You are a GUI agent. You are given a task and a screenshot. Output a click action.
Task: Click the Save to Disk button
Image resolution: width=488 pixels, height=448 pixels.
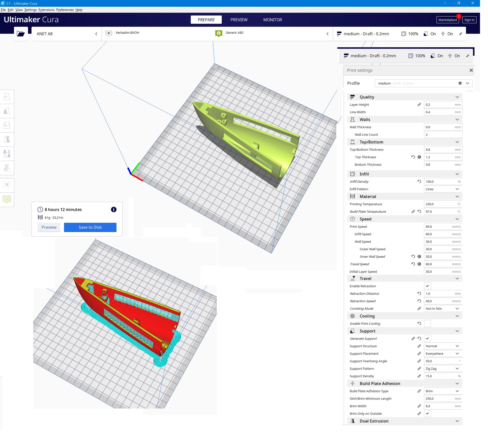pyautogui.click(x=90, y=227)
